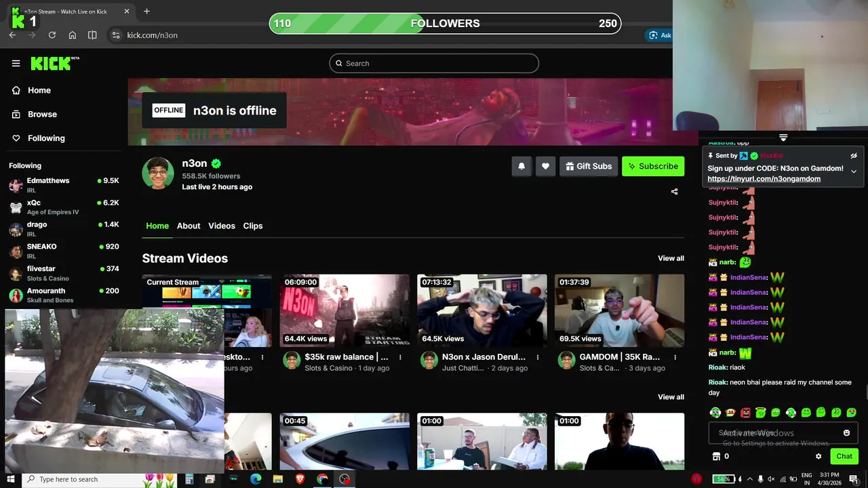The width and height of the screenshot is (868, 488).
Task: Click the share channel icon
Action: (674, 192)
